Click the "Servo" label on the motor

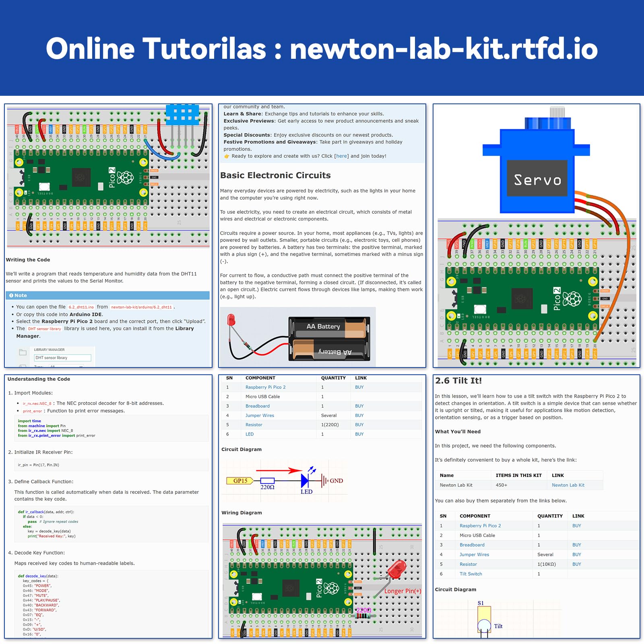537,180
